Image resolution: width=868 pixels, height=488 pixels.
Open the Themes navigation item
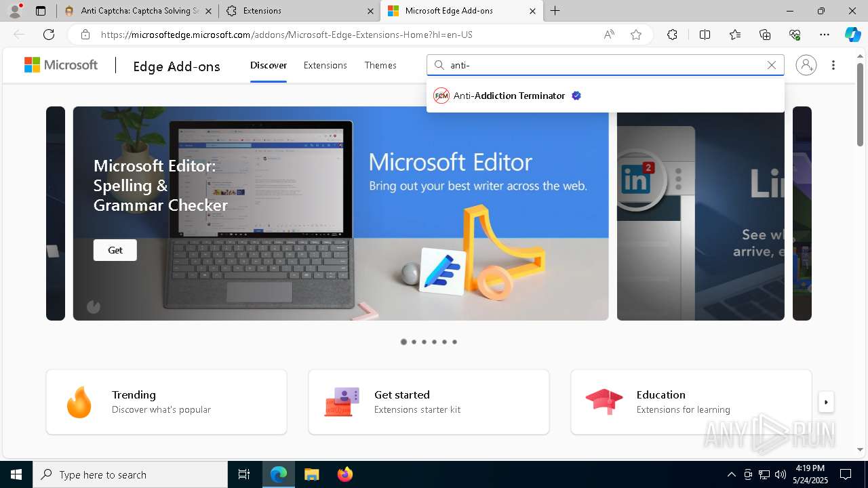point(380,65)
